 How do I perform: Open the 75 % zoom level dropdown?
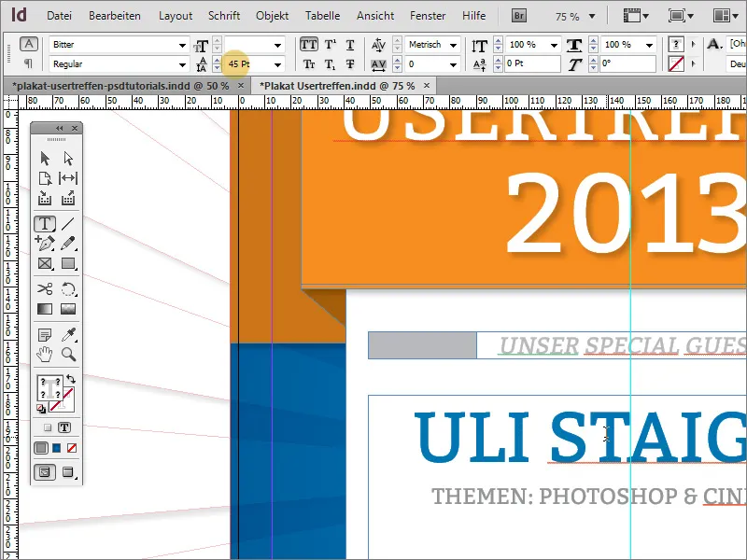point(592,16)
